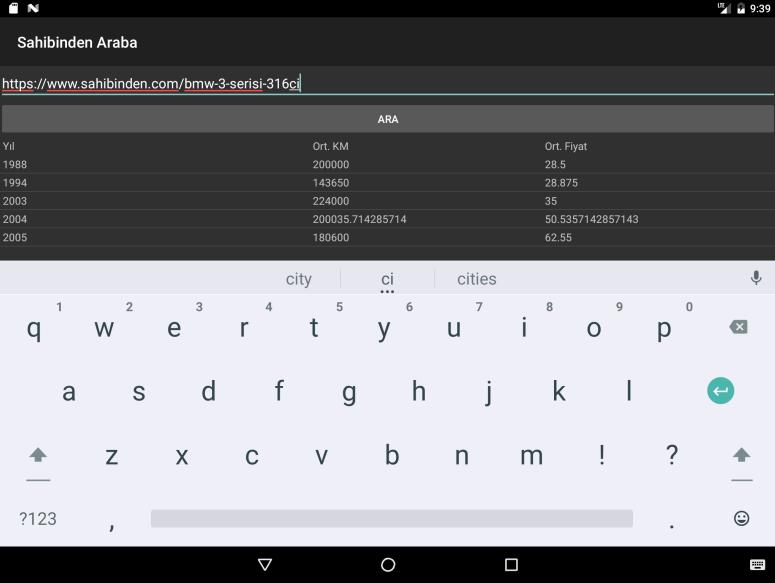775x583 pixels.
Task: Choose the 'cities' suggestion
Action: click(x=476, y=279)
